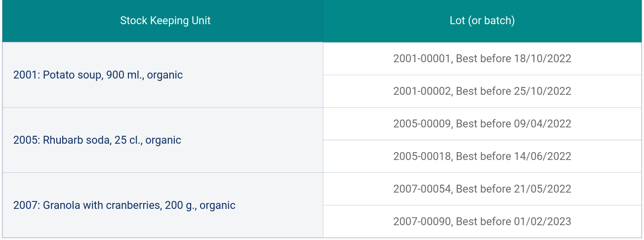Click SKU code 2005 in Rhubarb row
This screenshot has height=240, width=644.
tap(25, 140)
